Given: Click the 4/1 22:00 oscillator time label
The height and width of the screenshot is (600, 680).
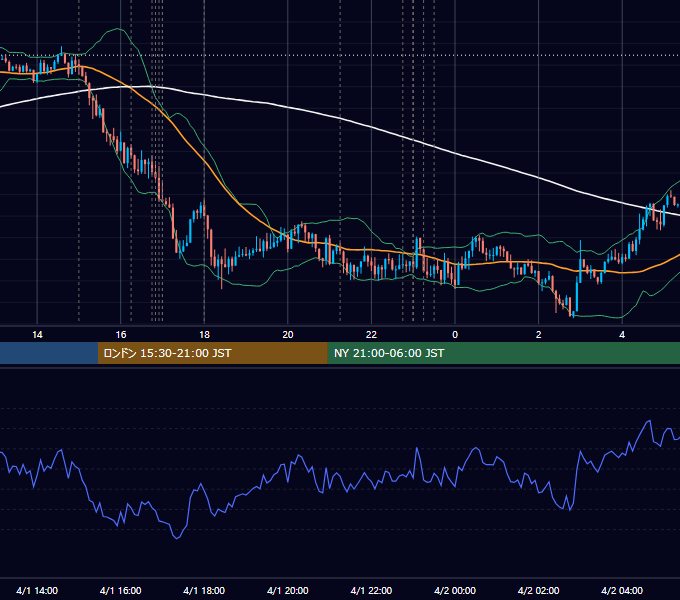Looking at the screenshot, I should click(x=371, y=590).
